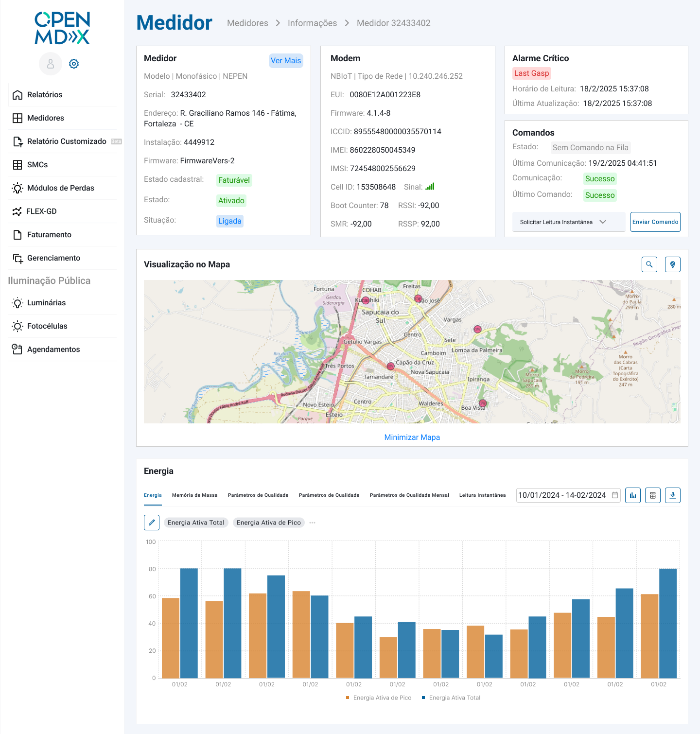Toggle Energia Ativa de Pico legend entry
This screenshot has height=734, width=700.
379,698
